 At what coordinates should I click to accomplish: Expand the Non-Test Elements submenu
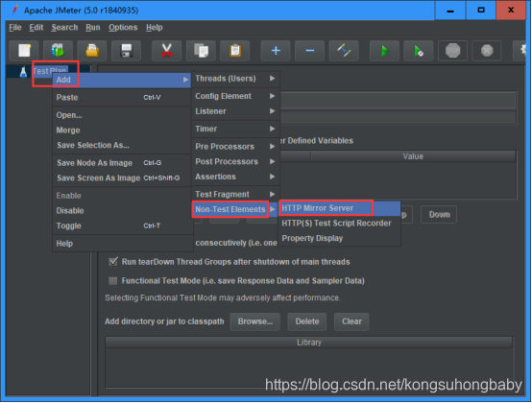tap(235, 209)
